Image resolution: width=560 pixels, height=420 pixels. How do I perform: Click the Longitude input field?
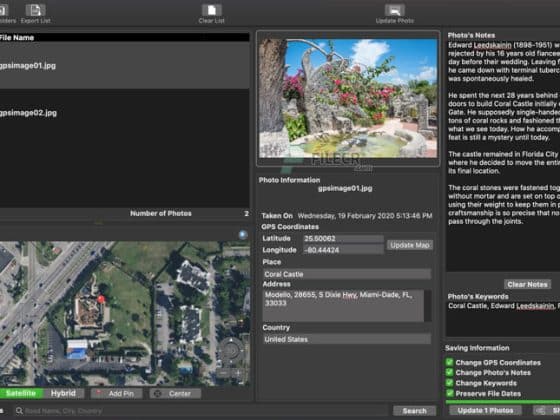click(343, 250)
